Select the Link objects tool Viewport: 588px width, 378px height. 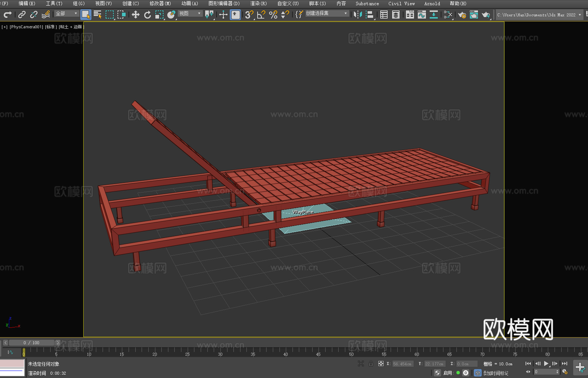tap(22, 14)
